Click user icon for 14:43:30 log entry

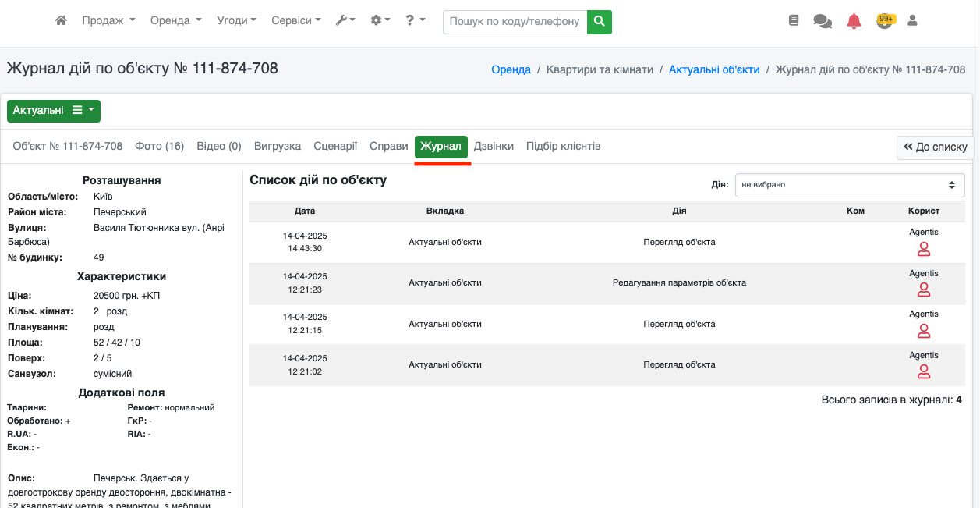[924, 250]
